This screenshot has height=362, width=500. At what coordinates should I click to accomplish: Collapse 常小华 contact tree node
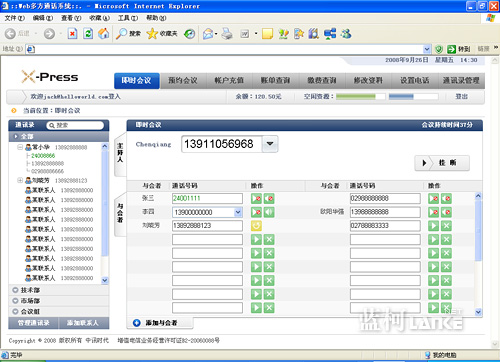coord(20,147)
